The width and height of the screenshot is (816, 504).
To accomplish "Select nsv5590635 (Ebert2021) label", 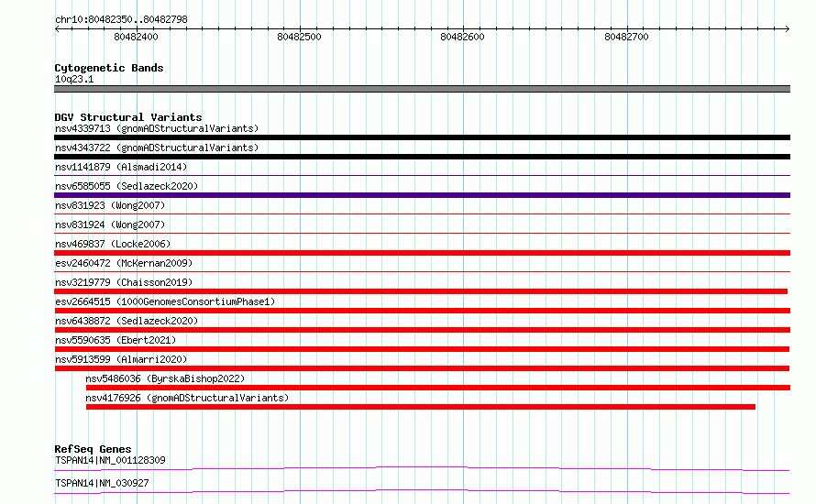I will click(116, 340).
